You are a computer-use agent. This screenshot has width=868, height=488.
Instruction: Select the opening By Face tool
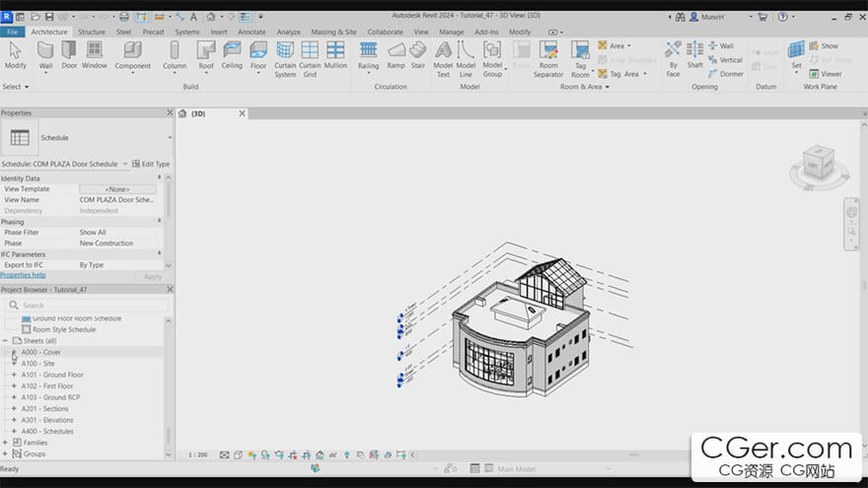point(673,58)
